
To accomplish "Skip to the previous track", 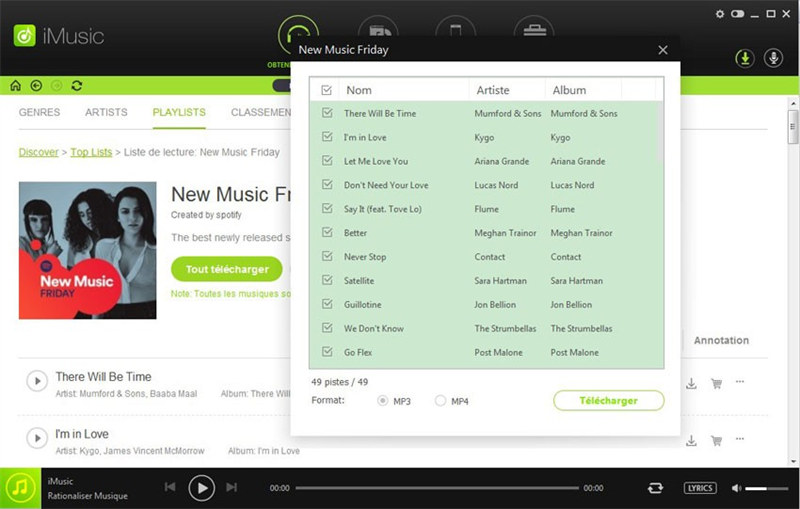I will tap(170, 487).
